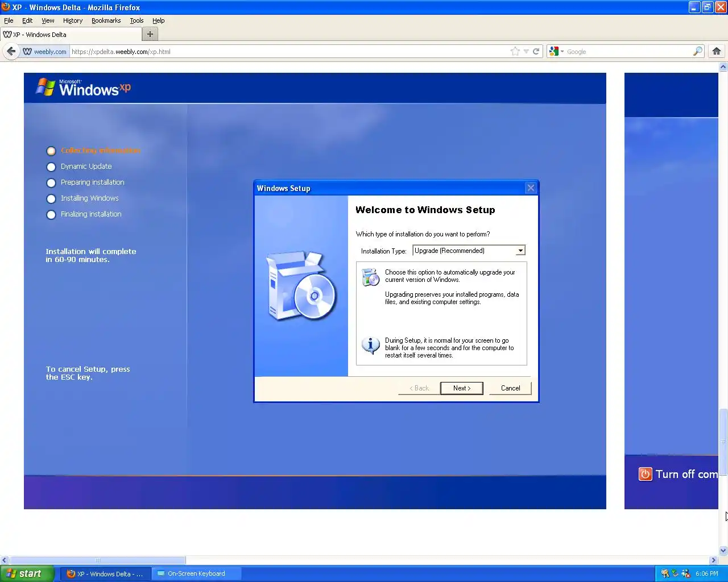This screenshot has height=582, width=728.
Task: Click the vertical scrollbar thumb
Action: (723, 442)
